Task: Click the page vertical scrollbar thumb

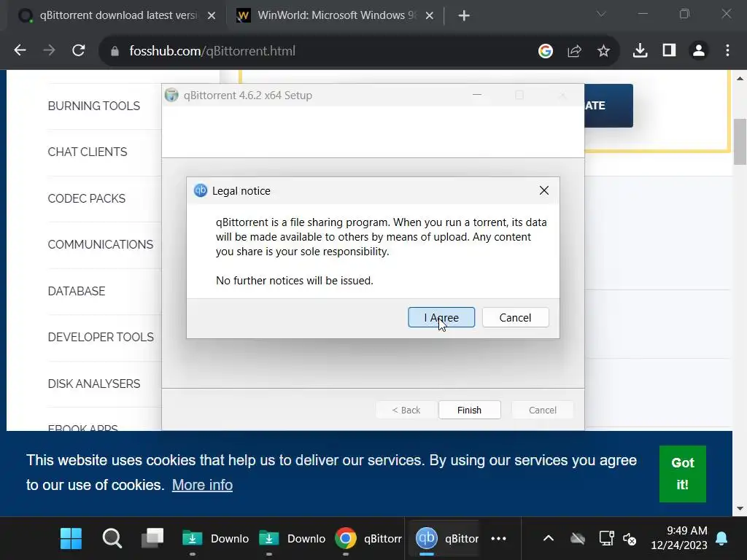Action: (x=740, y=142)
